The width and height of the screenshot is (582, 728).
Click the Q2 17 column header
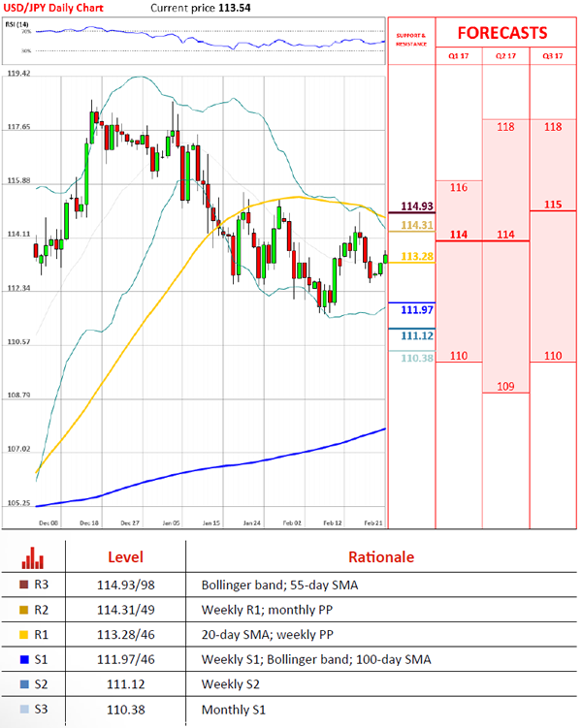[505, 55]
